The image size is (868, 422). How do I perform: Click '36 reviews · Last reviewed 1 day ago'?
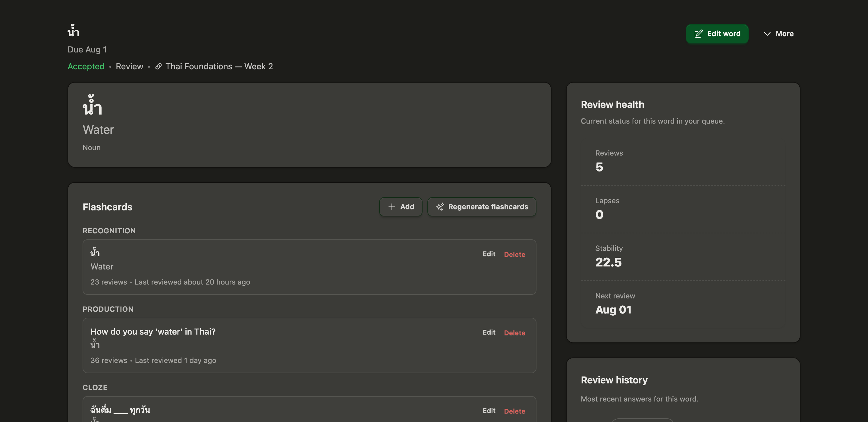153,361
